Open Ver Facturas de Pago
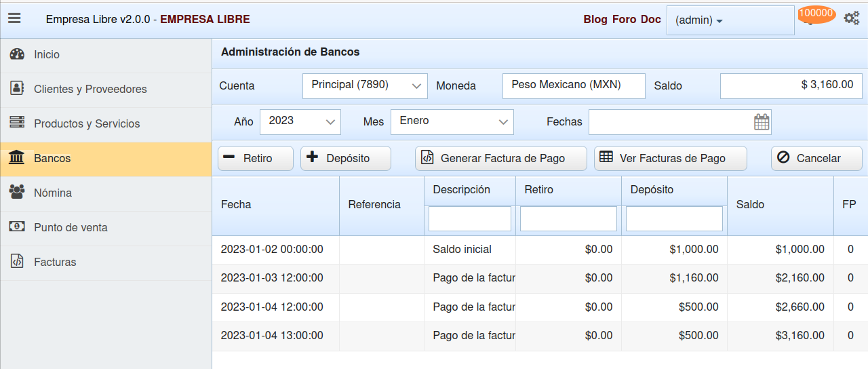 pos(670,158)
